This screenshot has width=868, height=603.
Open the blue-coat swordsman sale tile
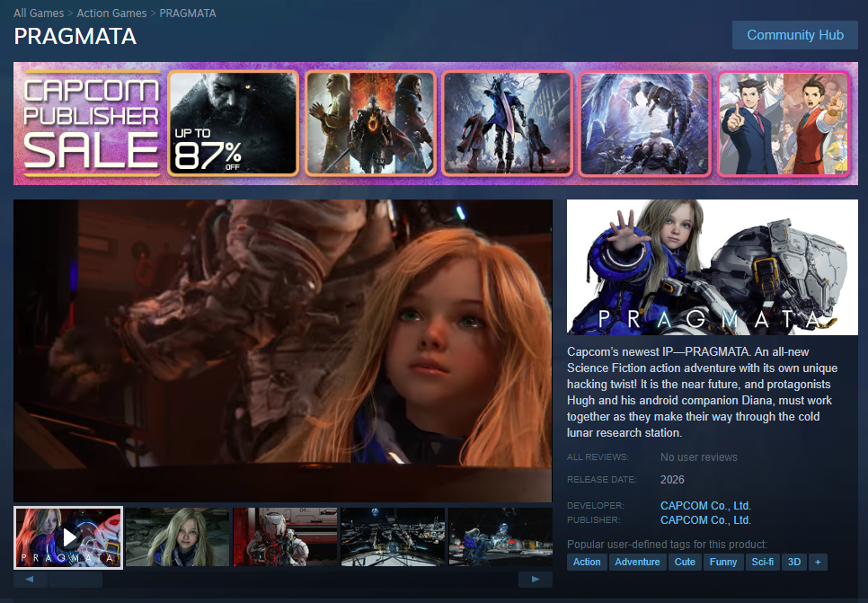507,123
